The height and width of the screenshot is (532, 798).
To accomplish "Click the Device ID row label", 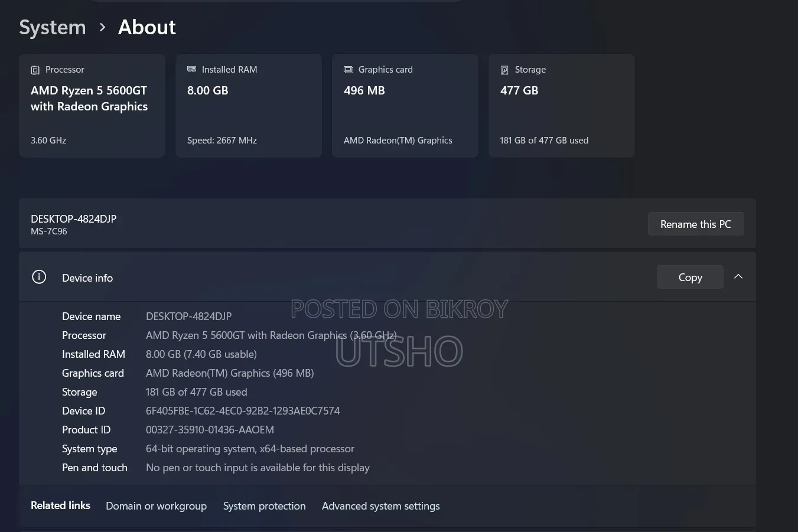I will pyautogui.click(x=83, y=411).
